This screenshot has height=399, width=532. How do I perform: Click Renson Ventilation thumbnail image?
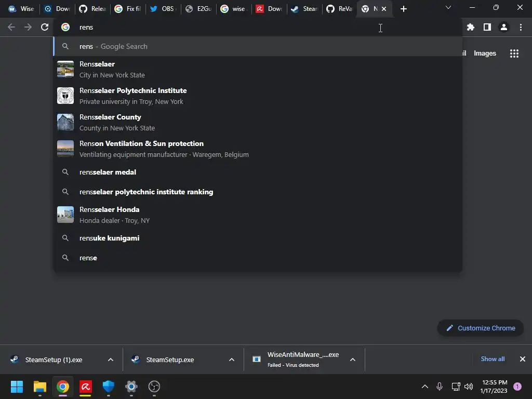tap(65, 149)
